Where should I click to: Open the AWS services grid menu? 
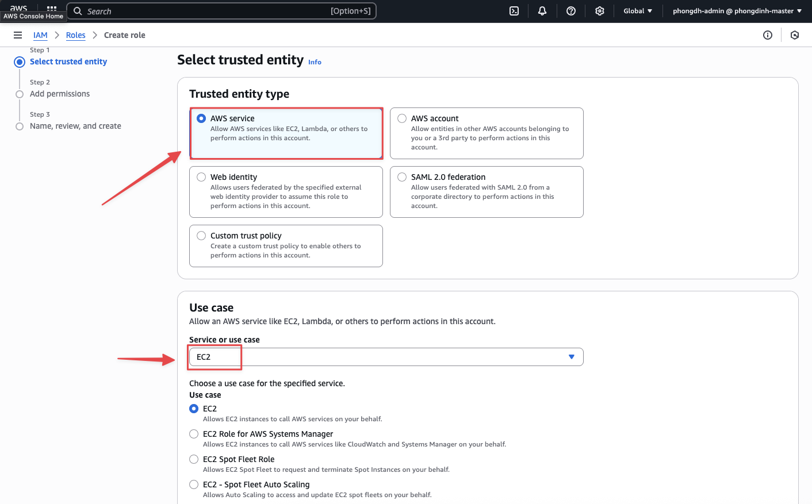point(52,8)
